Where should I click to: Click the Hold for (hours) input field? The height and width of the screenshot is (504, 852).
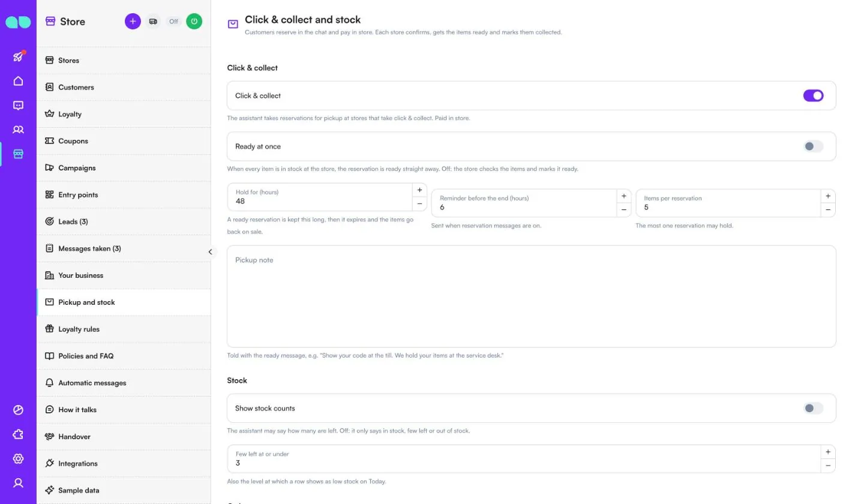point(320,197)
